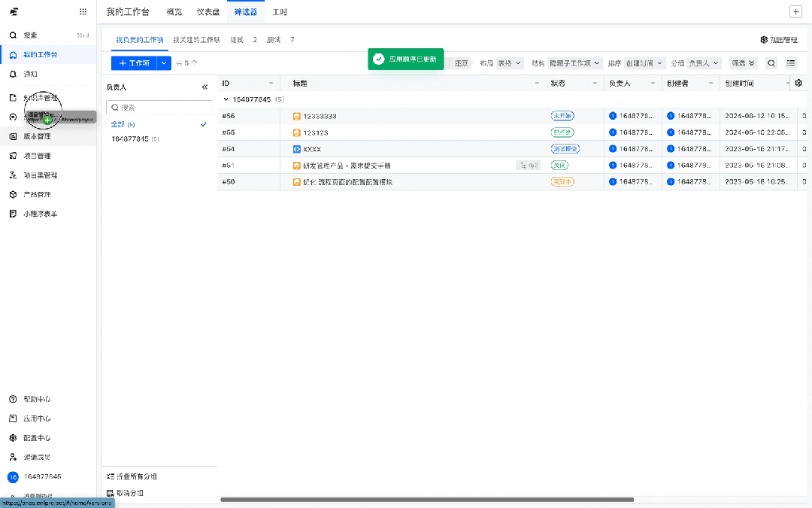The image size is (812, 508).
Task: Open work item titled 12333333
Action: click(320, 116)
